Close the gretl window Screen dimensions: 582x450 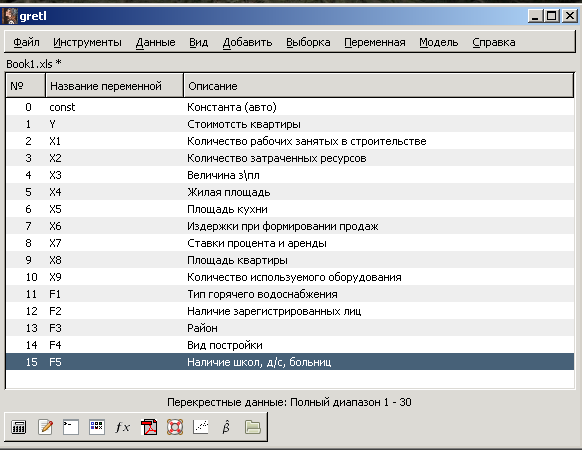pyautogui.click(x=569, y=16)
